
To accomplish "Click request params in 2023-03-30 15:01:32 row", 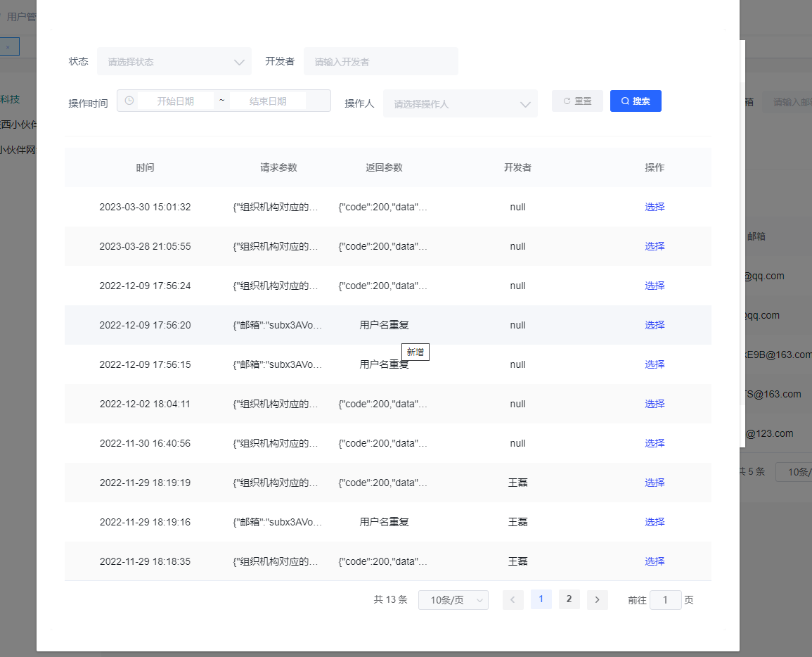I will pos(276,207).
